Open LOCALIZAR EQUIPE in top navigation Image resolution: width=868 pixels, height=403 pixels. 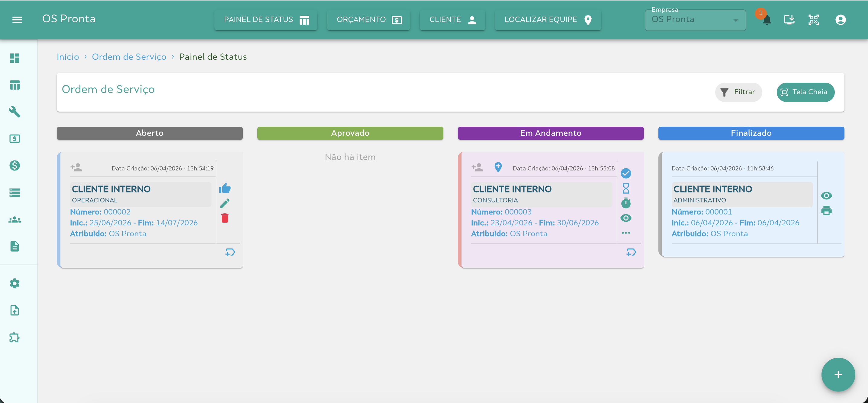tap(547, 20)
